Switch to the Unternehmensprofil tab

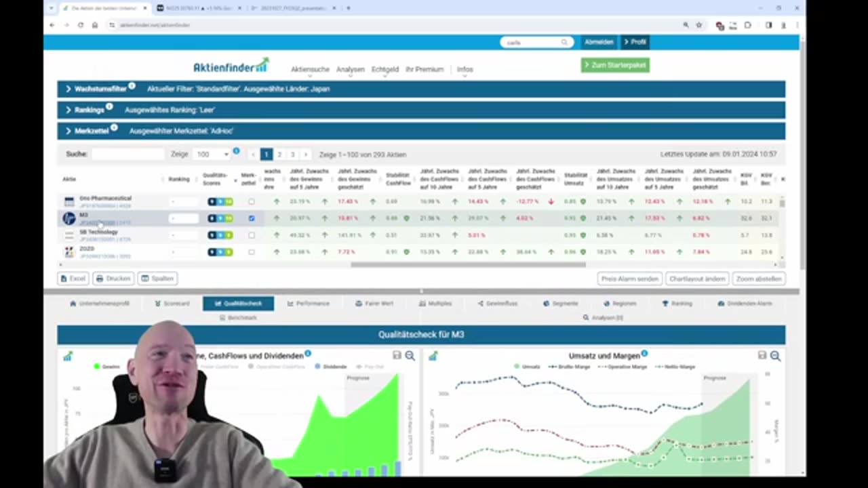tap(100, 304)
